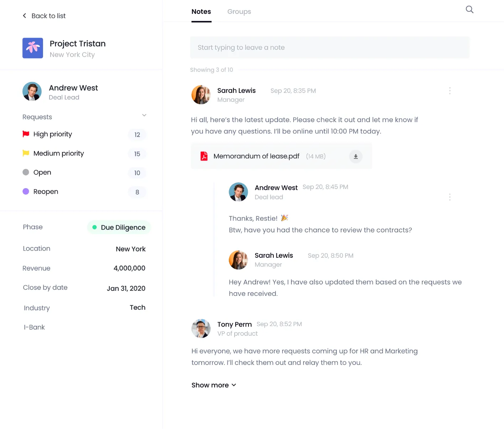The width and height of the screenshot is (504, 429).
Task: Click the Revenue value 4,000,000
Action: (x=130, y=268)
